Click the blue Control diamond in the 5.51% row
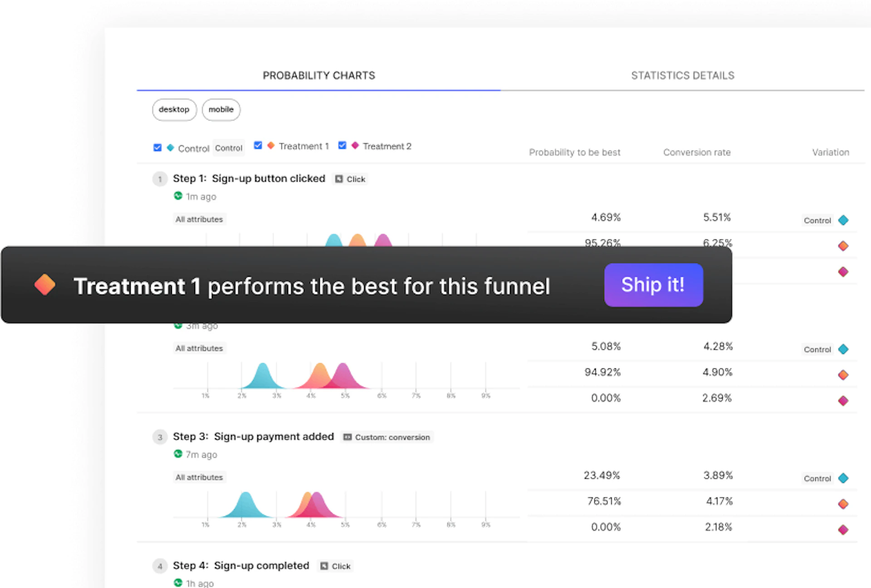 (x=843, y=220)
